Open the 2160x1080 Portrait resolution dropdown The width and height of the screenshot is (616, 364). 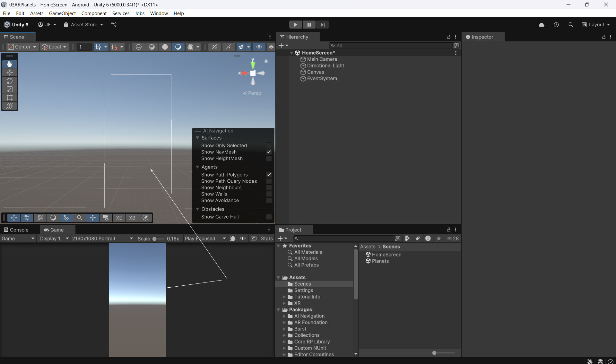click(102, 238)
